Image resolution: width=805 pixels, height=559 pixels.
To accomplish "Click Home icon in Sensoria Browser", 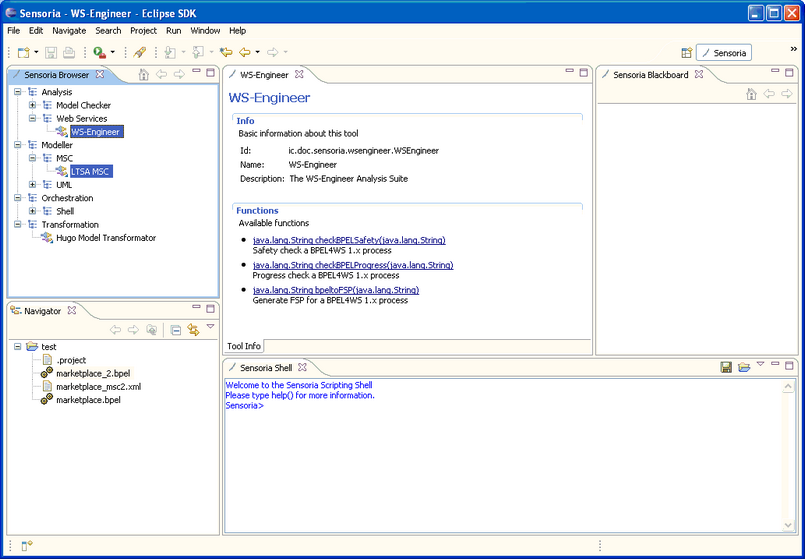I will click(x=144, y=75).
